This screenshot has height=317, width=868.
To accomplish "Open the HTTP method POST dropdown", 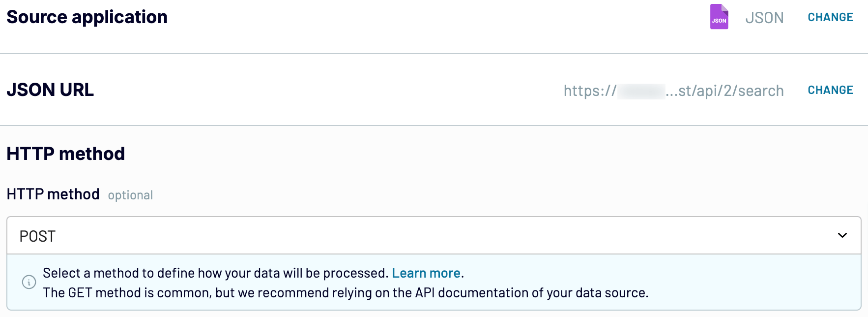I will point(434,235).
